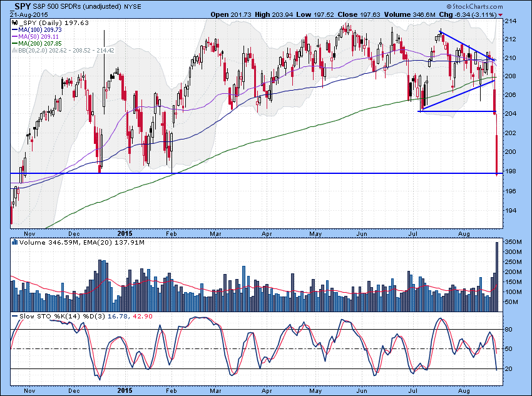Viewport: 532px width, 396px height.
Task: Click the Aug label beneath the price panel
Action: [x=463, y=234]
